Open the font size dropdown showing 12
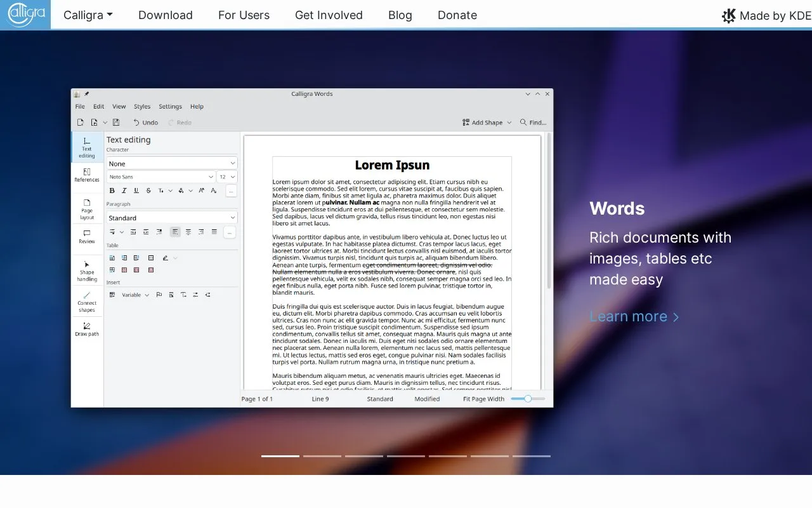Screen dimensions: 812x508 tap(227, 177)
